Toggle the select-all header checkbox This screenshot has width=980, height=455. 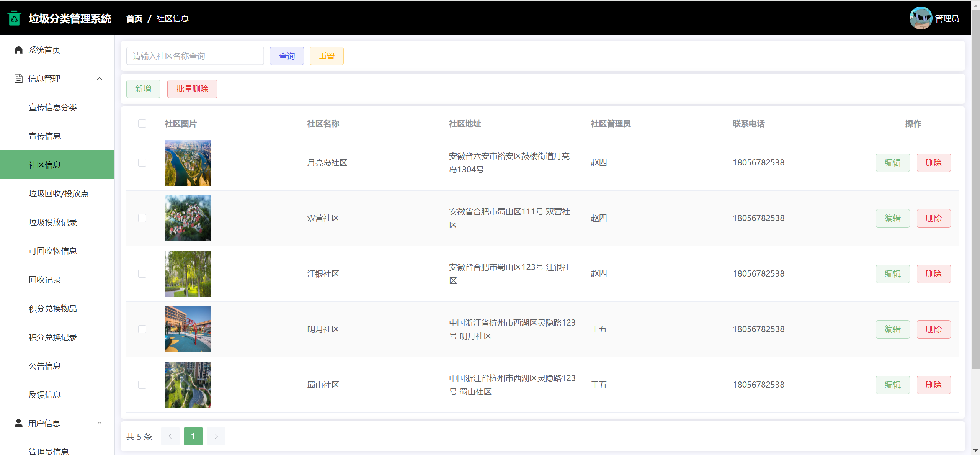click(142, 124)
